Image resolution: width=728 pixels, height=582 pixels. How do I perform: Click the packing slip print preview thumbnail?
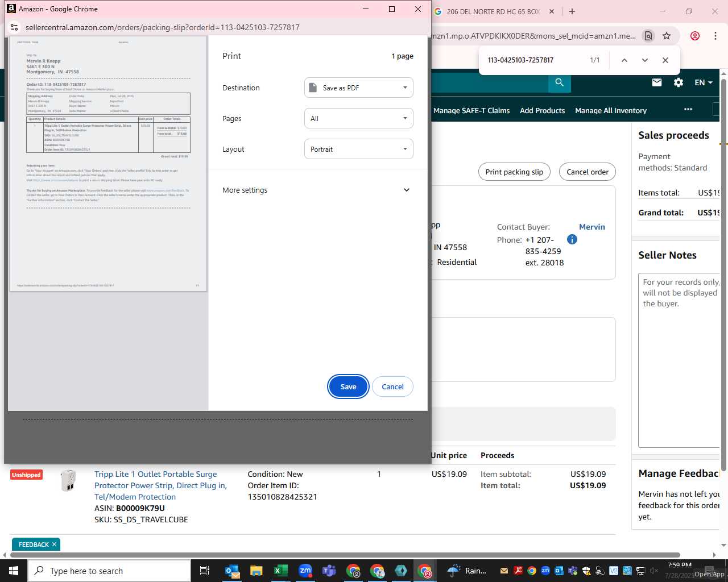tap(108, 164)
